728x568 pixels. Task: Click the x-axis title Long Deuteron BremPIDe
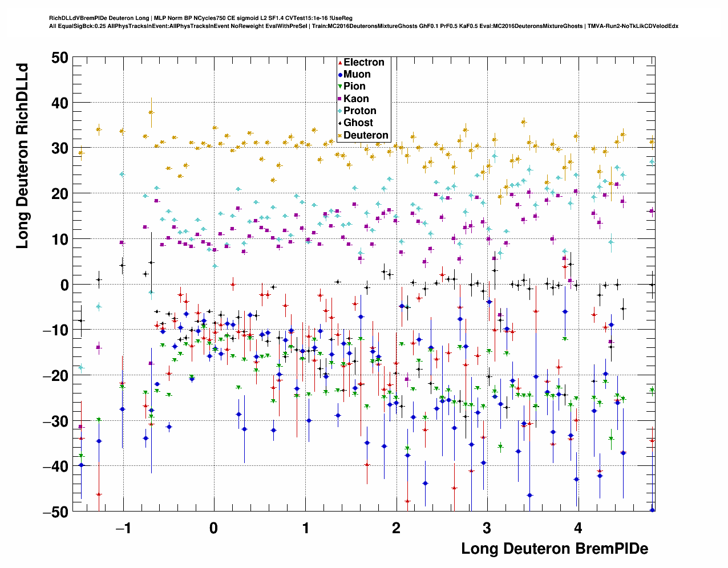[x=554, y=549]
